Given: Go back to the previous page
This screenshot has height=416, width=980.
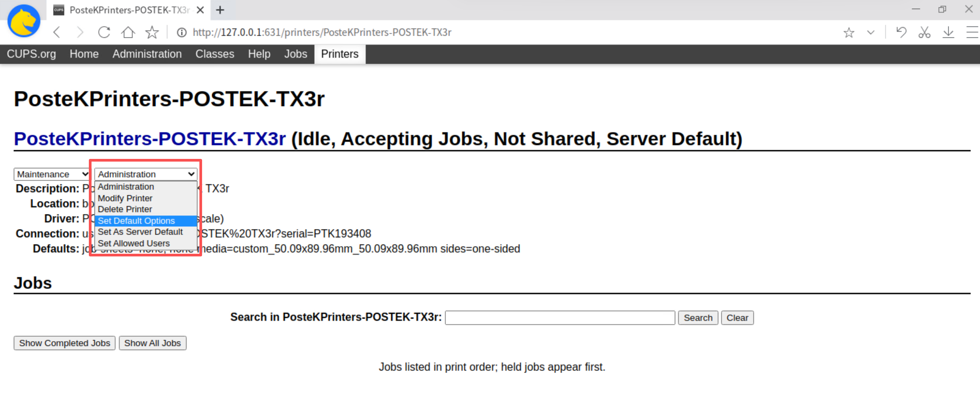Looking at the screenshot, I should point(57,32).
